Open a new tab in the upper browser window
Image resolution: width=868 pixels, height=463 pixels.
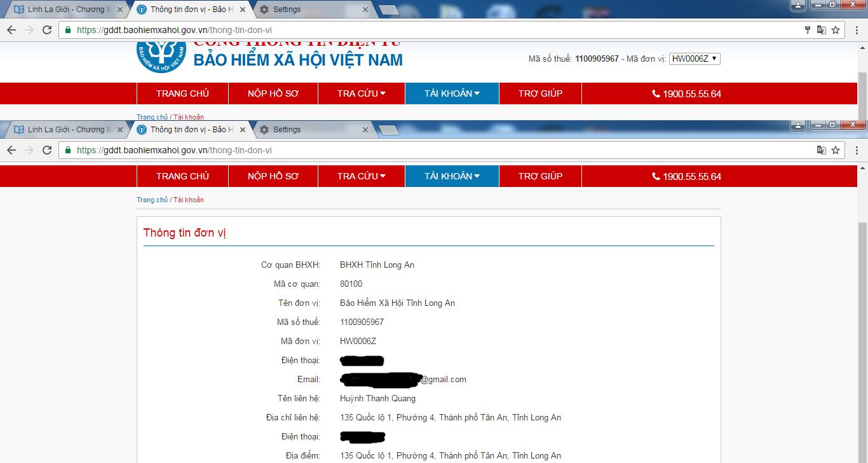(x=389, y=10)
